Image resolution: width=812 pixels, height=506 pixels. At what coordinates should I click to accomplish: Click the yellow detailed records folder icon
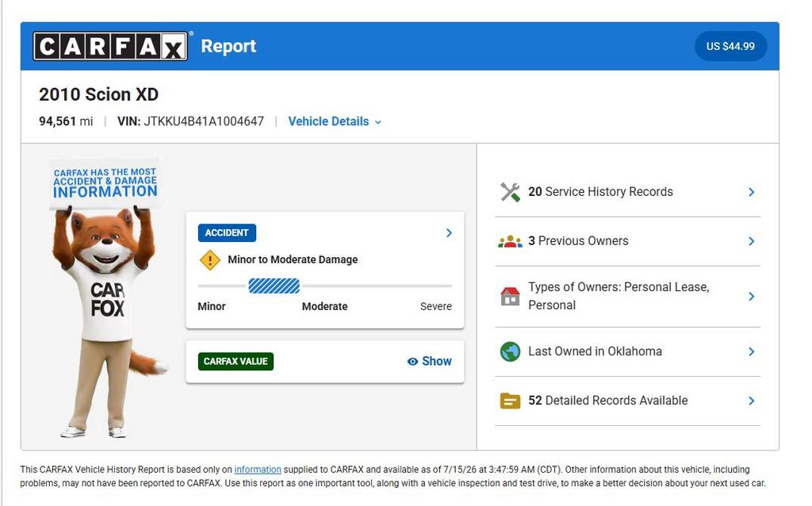coord(510,401)
